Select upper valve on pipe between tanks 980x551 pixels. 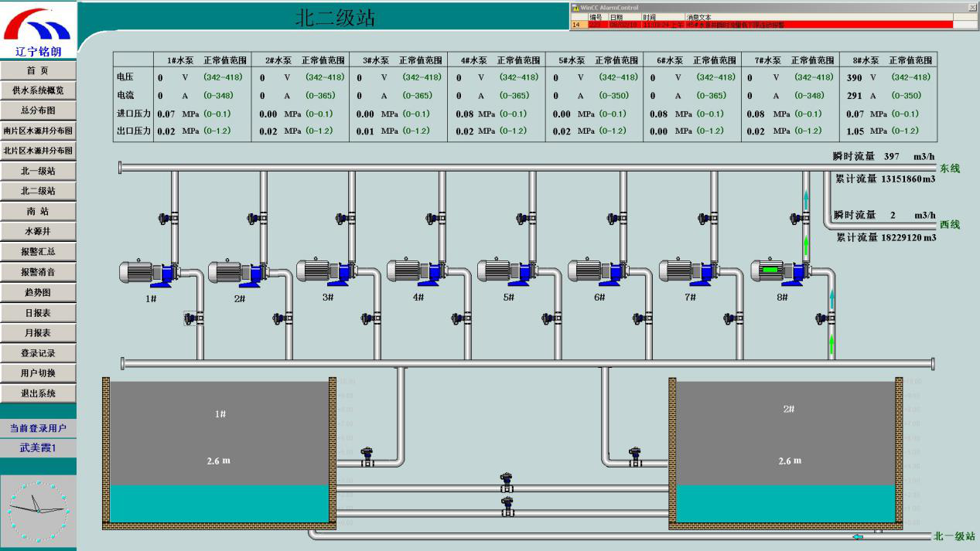507,482
